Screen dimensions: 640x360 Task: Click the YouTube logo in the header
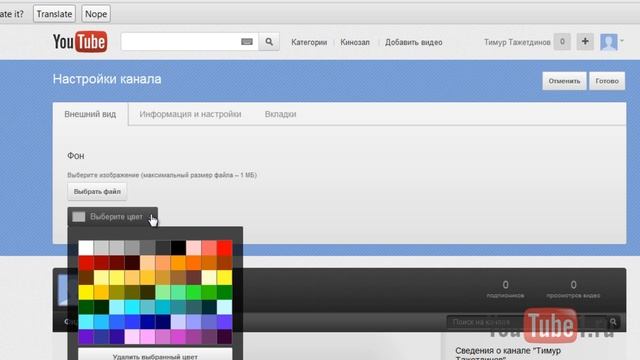pyautogui.click(x=80, y=42)
